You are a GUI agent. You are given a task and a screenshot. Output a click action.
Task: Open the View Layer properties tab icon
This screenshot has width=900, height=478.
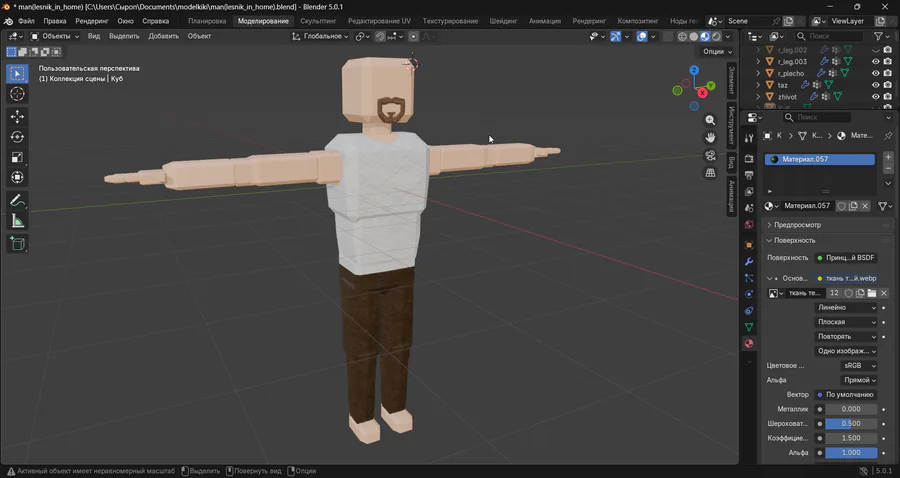749,192
